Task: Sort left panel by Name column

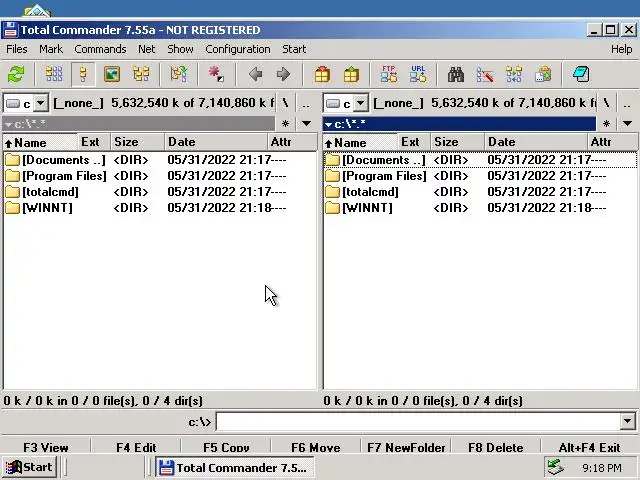Action: [x=40, y=142]
